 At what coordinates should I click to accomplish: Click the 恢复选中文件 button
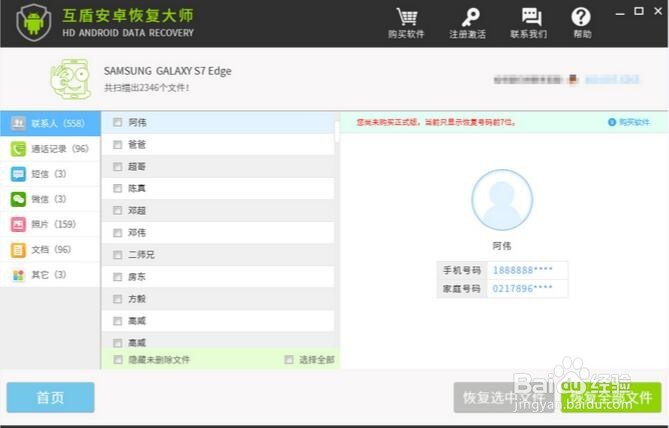point(505,398)
